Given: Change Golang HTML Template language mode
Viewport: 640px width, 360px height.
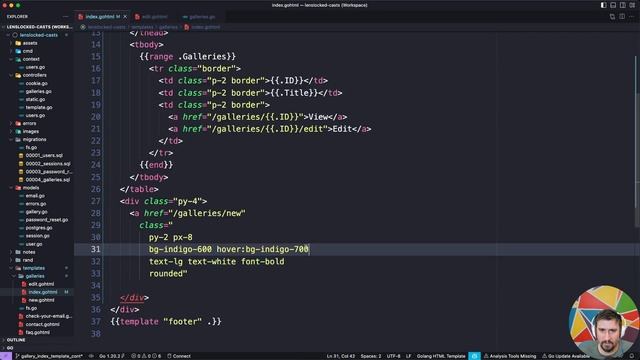Looking at the screenshot, I should point(441,356).
